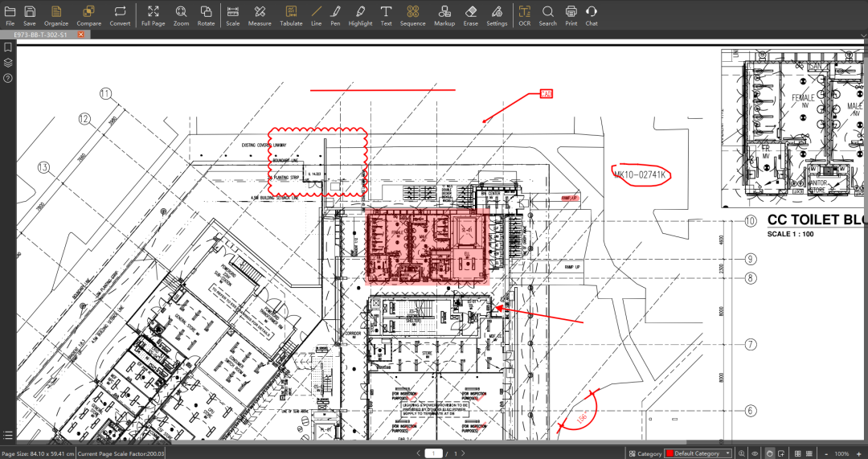Select the Highlight tool
868x459 pixels.
360,15
